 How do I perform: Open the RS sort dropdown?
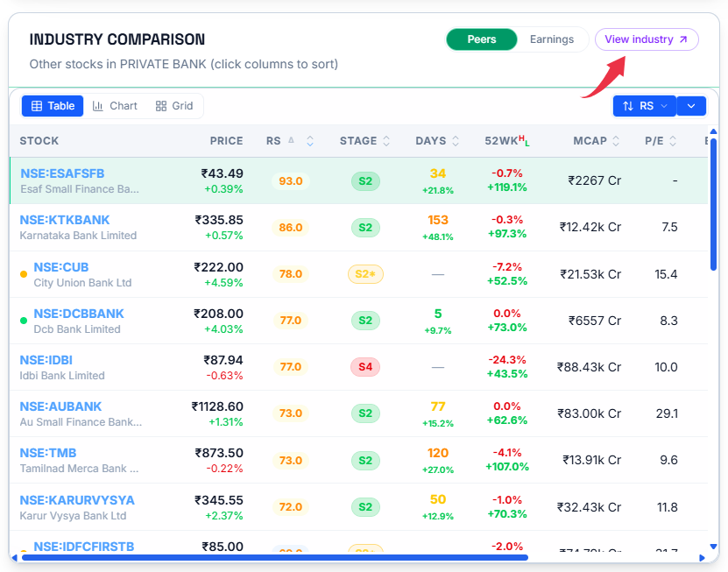(645, 106)
